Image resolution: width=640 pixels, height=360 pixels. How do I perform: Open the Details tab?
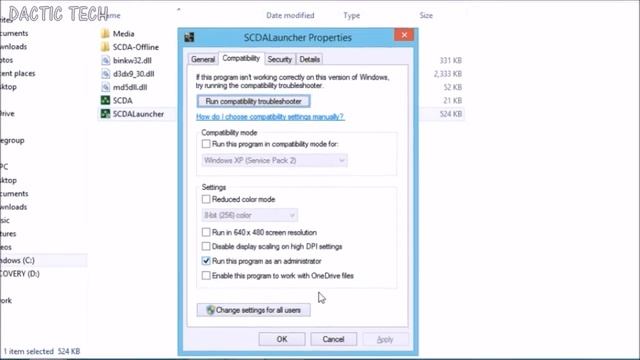(309, 59)
